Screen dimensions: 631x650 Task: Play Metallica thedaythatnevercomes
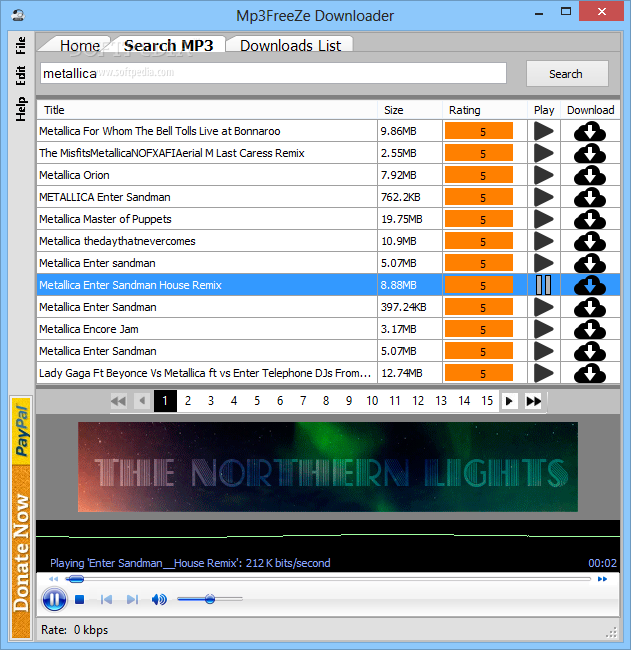[544, 241]
